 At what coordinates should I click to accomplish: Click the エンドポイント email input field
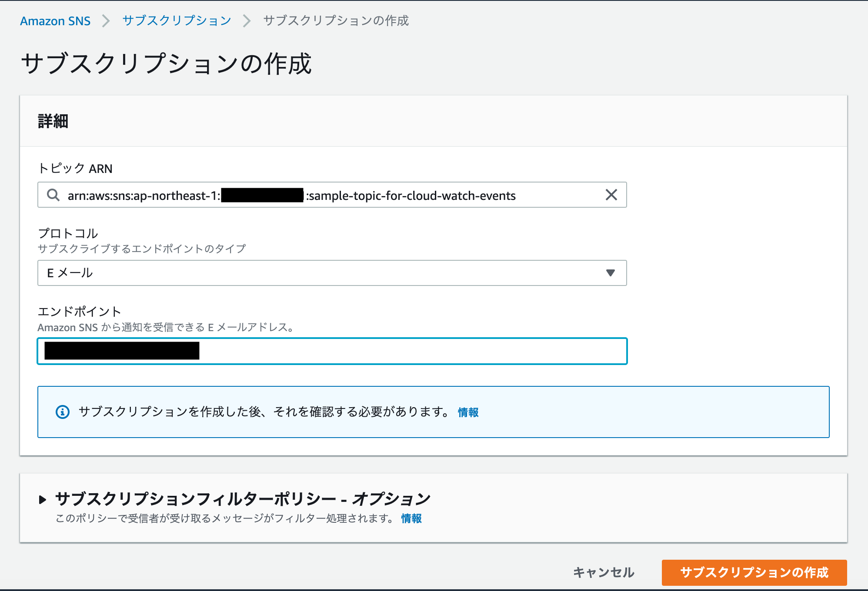[332, 351]
